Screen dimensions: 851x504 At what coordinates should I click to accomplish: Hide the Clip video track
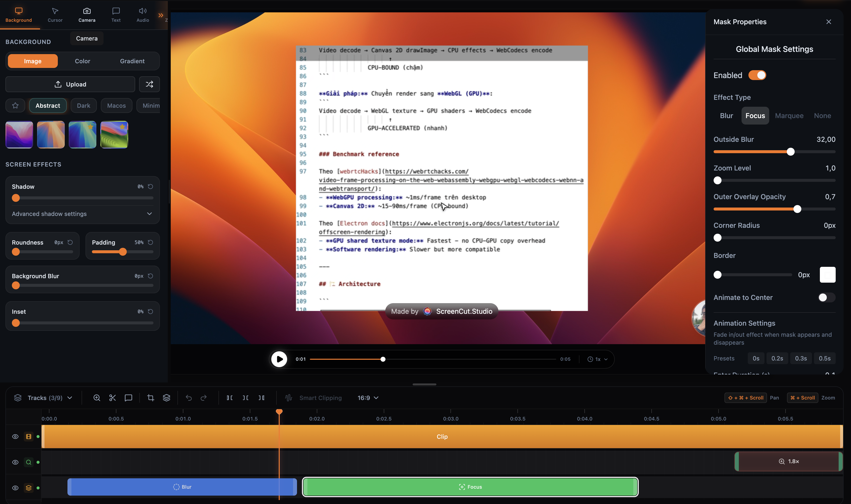(15, 436)
